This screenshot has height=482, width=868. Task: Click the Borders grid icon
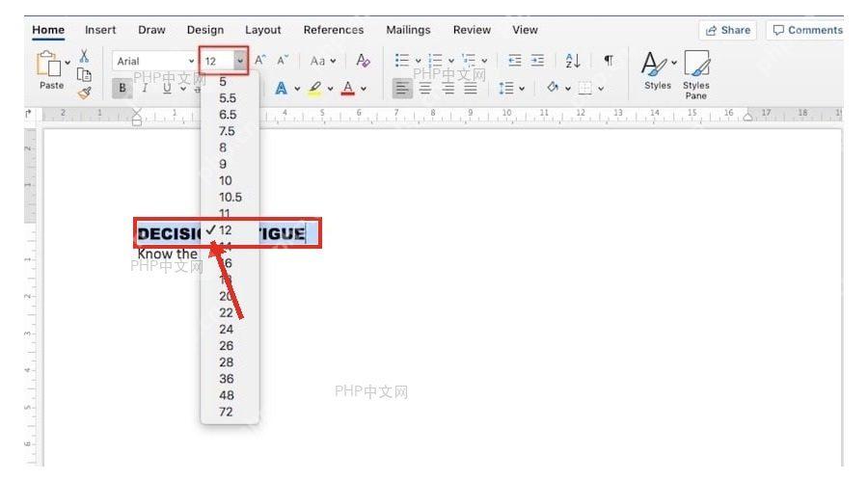coord(585,88)
